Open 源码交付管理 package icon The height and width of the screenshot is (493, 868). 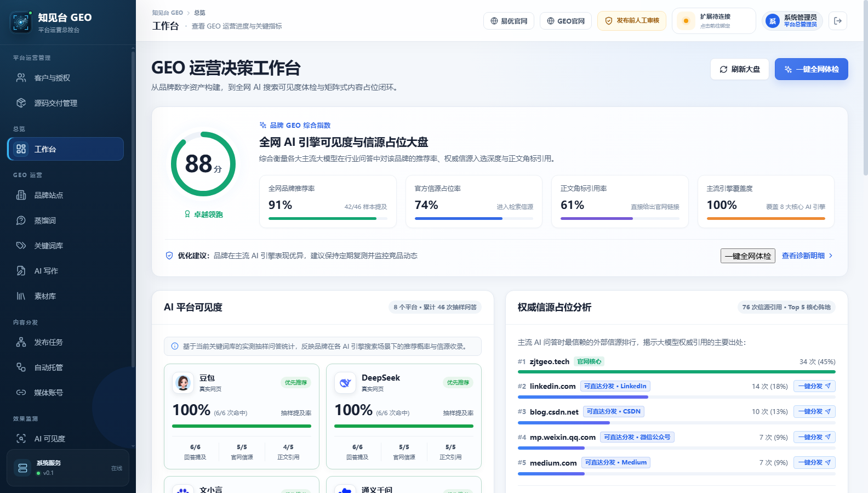click(21, 103)
